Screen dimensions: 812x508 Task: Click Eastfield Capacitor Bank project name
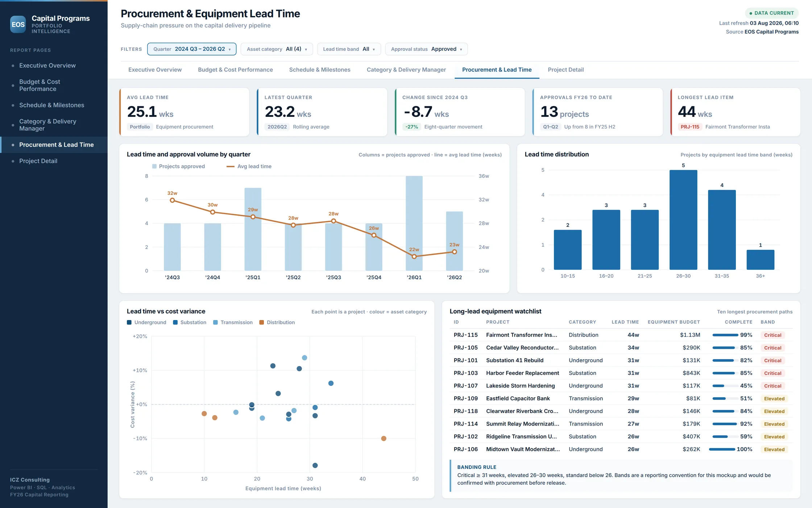pyautogui.click(x=518, y=398)
